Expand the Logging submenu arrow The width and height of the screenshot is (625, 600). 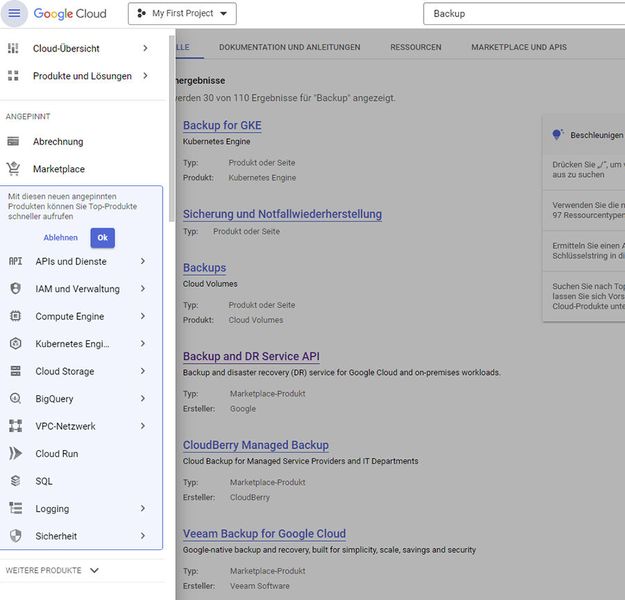click(x=143, y=508)
